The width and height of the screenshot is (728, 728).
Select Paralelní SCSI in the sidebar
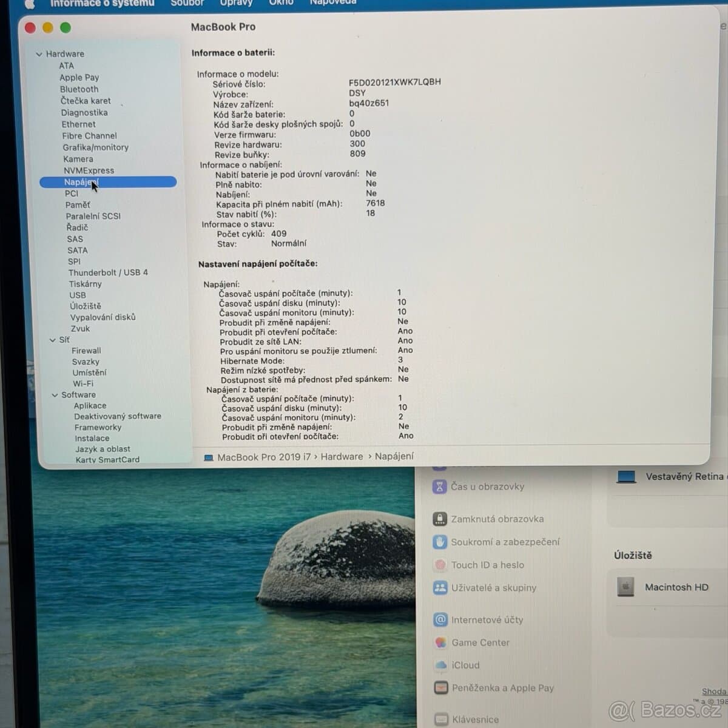(x=93, y=216)
